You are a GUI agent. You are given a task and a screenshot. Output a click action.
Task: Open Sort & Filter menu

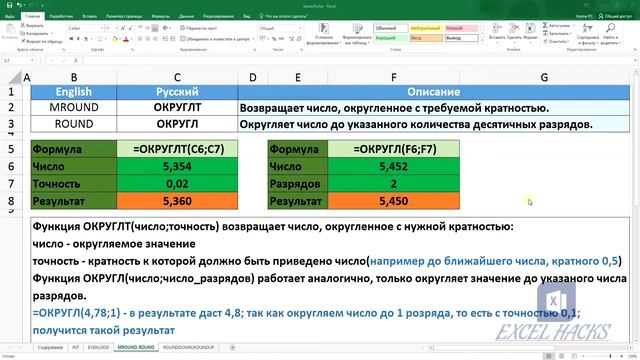click(588, 33)
